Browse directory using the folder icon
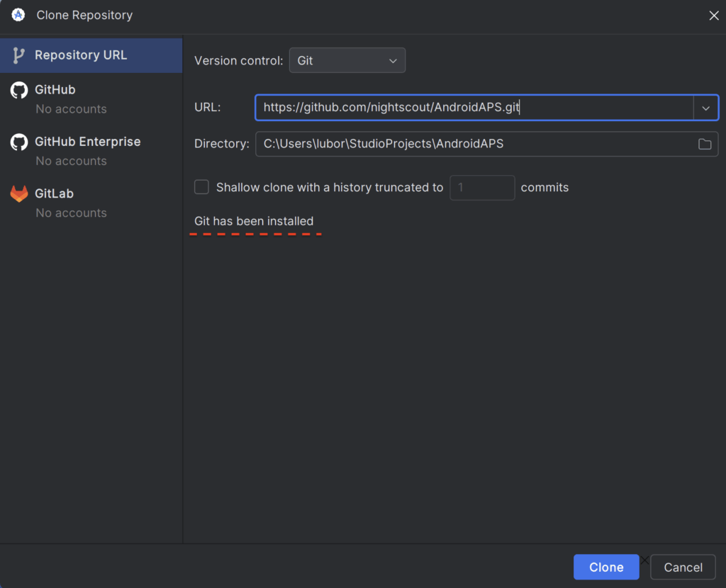 pos(704,144)
